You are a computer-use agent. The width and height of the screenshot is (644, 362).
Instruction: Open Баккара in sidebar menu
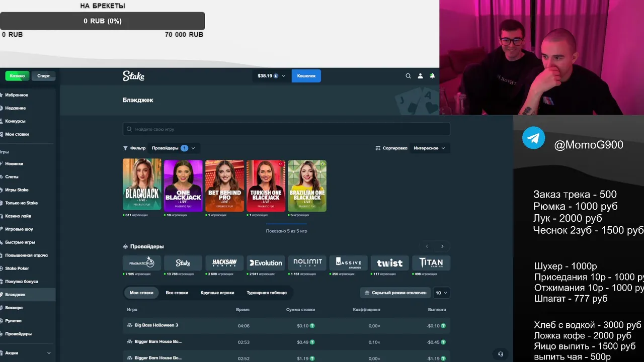[28, 308]
